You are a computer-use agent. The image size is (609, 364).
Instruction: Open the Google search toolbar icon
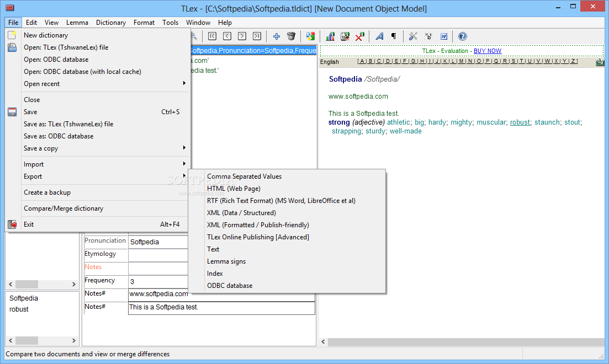[x=310, y=36]
